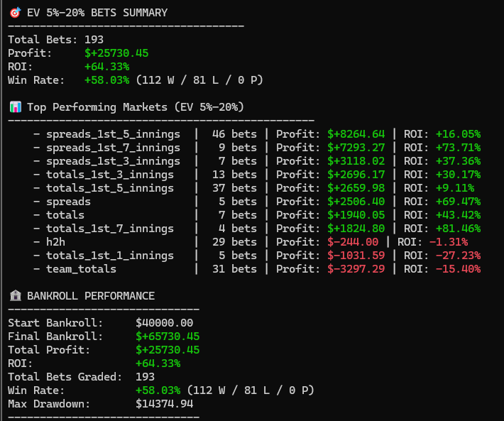Click the summary ROI value '+64.33%'

tap(106, 67)
